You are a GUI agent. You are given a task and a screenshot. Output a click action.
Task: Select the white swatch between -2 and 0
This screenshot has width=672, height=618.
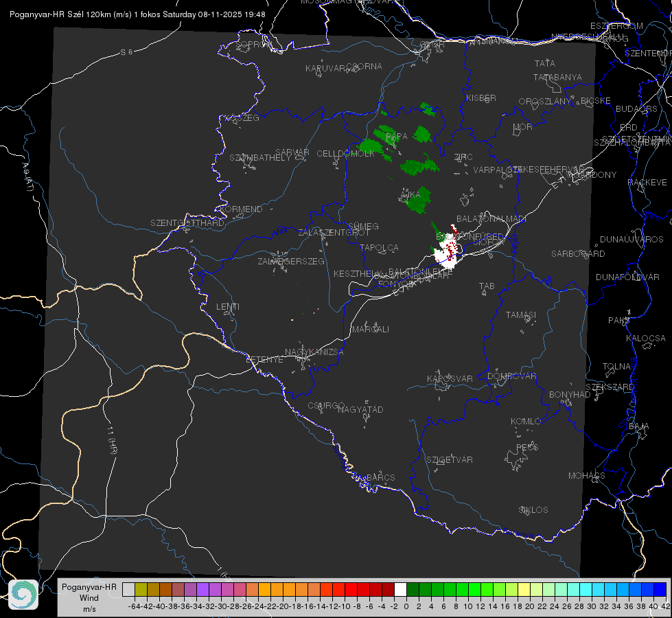tap(400, 589)
